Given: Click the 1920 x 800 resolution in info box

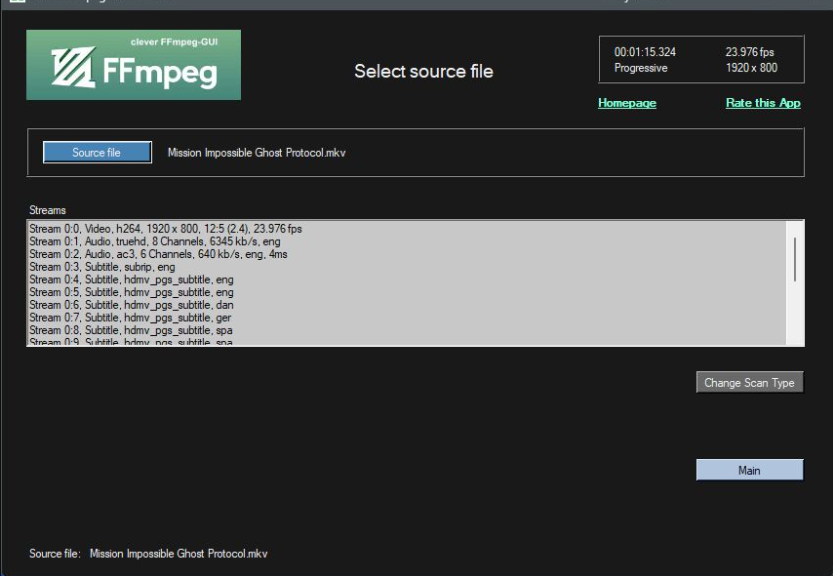Looking at the screenshot, I should [x=751, y=68].
